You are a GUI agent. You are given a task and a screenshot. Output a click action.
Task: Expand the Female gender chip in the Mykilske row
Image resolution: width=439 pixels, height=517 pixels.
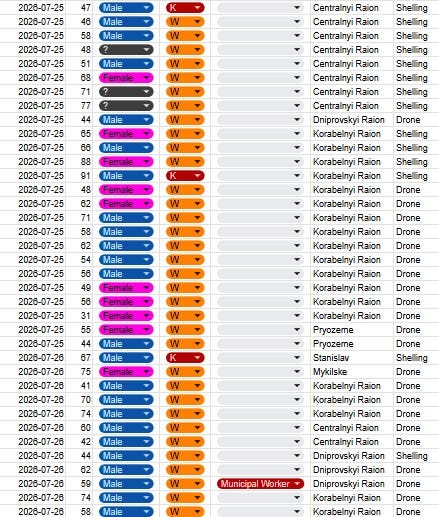(126, 372)
